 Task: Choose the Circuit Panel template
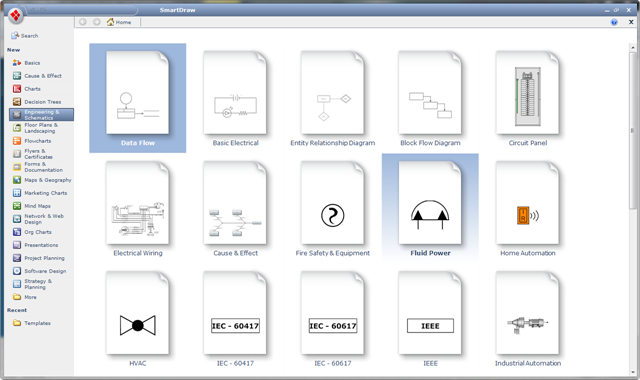click(x=528, y=98)
